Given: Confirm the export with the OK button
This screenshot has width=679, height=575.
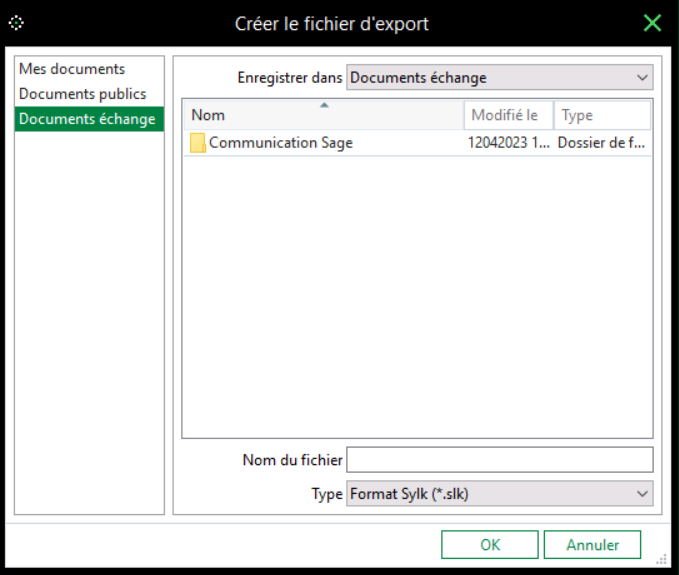Looking at the screenshot, I should 490,545.
